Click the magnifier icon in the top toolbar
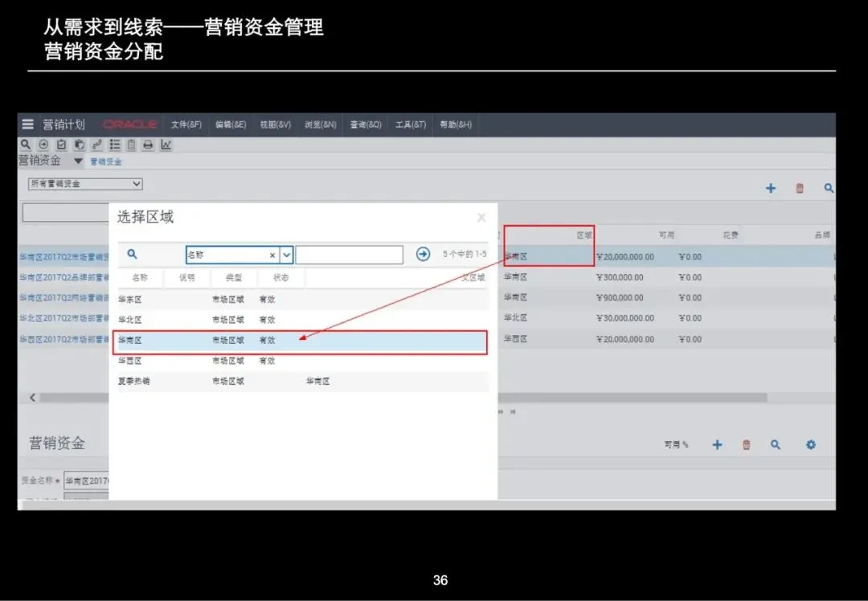 (x=26, y=145)
